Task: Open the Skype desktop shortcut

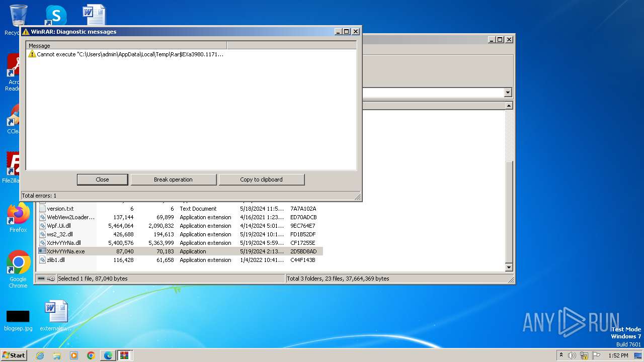Action: coord(55,16)
